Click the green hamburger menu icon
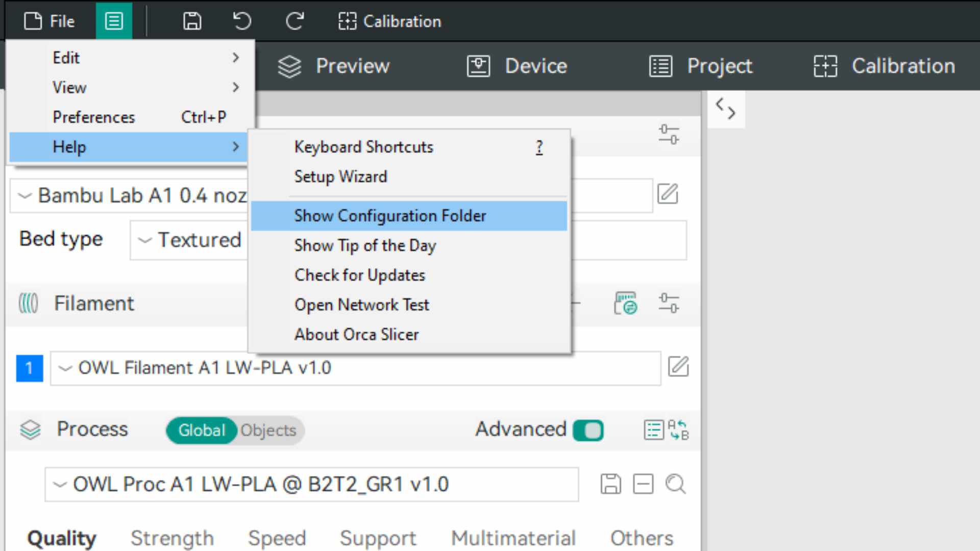The width and height of the screenshot is (980, 551). coord(114,21)
